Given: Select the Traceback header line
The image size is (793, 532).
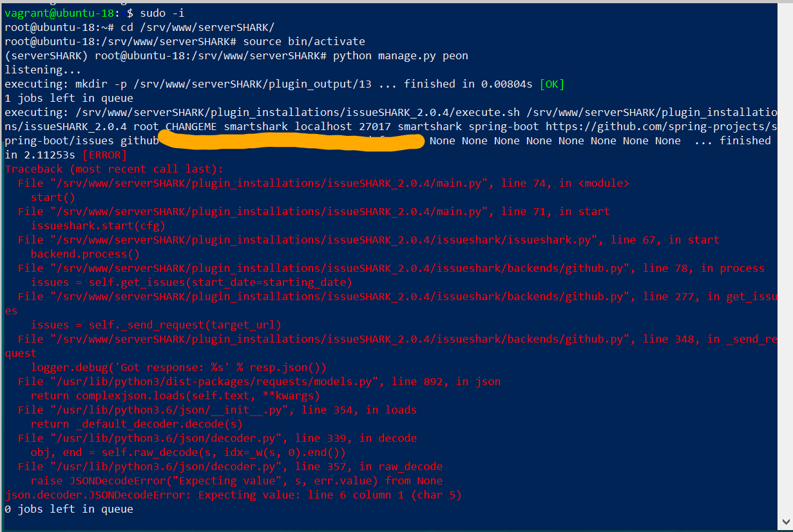Looking at the screenshot, I should (113, 169).
